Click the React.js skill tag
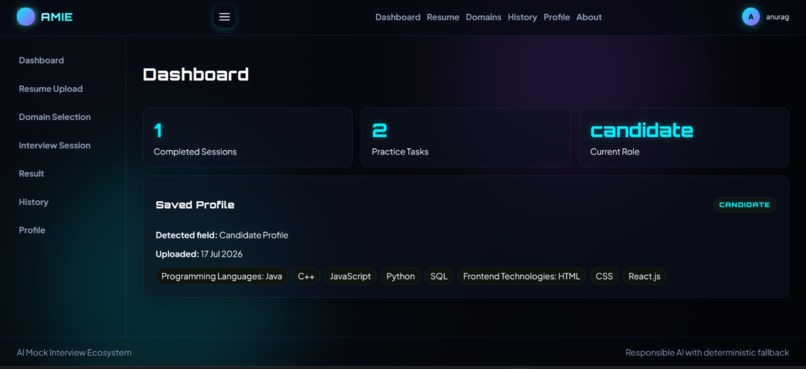This screenshot has width=806, height=369. [x=644, y=276]
